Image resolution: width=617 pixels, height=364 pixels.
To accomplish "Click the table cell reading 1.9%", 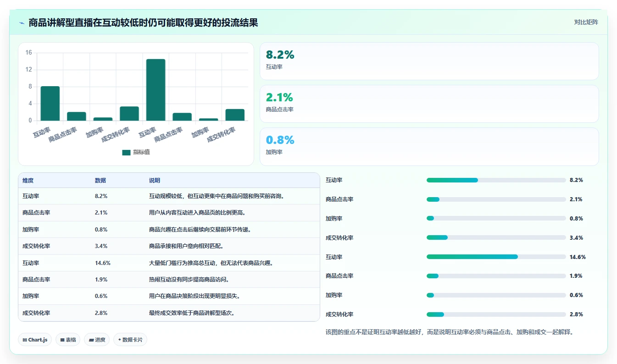I will 101,280.
